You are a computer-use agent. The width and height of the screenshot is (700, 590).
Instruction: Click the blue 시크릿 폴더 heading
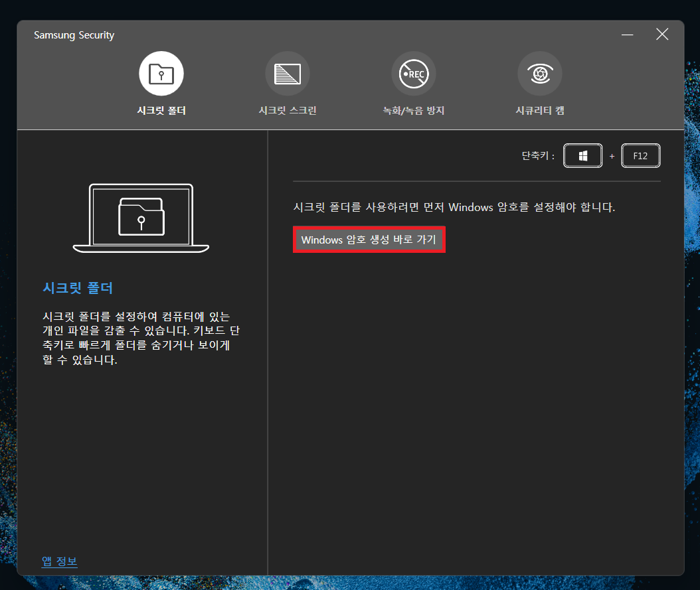78,287
